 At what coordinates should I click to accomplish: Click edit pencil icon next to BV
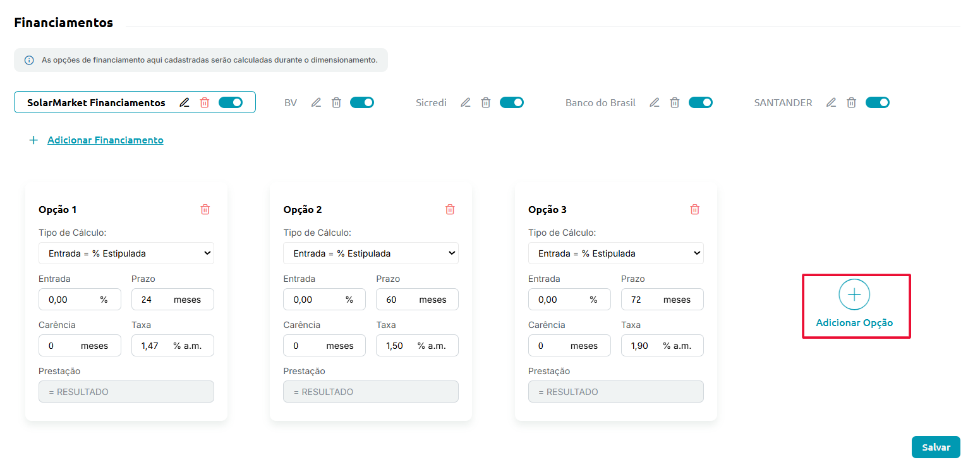pyautogui.click(x=317, y=102)
